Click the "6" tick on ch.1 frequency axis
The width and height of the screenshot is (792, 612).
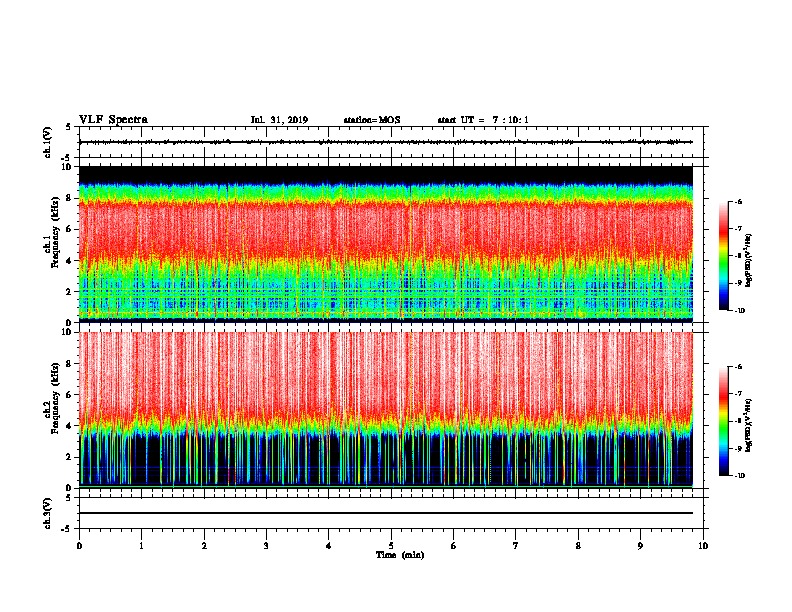click(69, 229)
